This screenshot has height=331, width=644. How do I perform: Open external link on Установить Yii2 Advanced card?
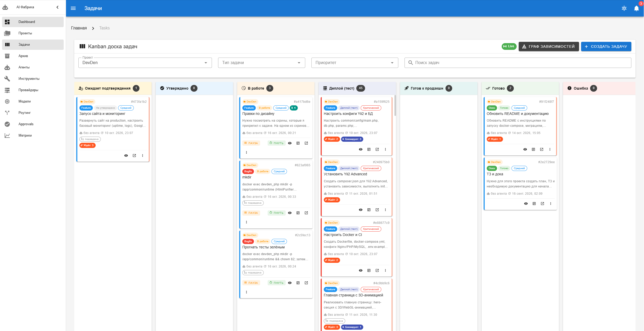click(x=377, y=210)
